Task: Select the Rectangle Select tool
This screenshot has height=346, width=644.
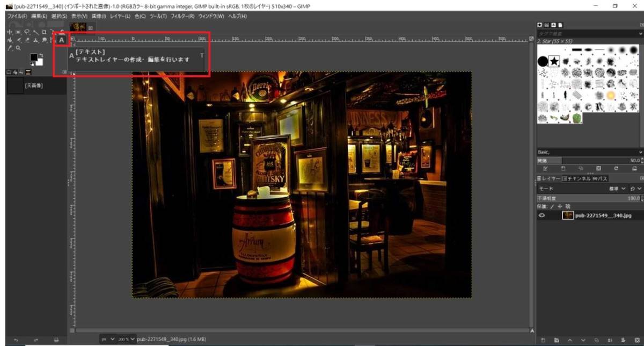Action: (x=18, y=32)
